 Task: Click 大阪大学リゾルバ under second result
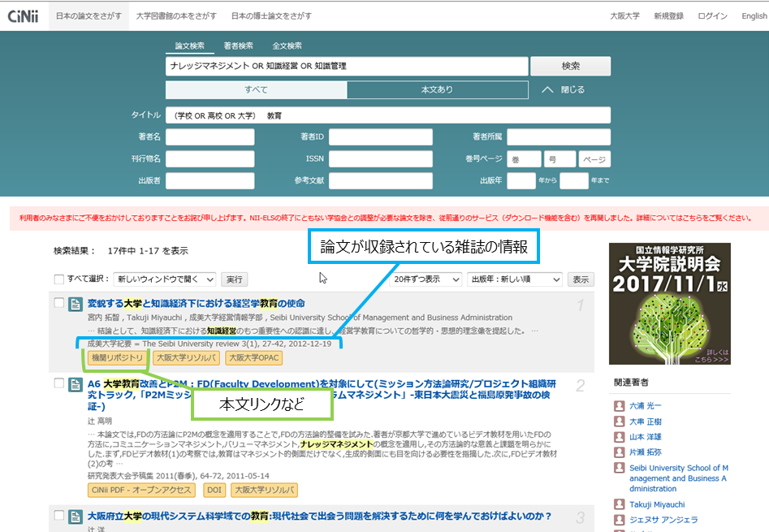[x=265, y=490]
